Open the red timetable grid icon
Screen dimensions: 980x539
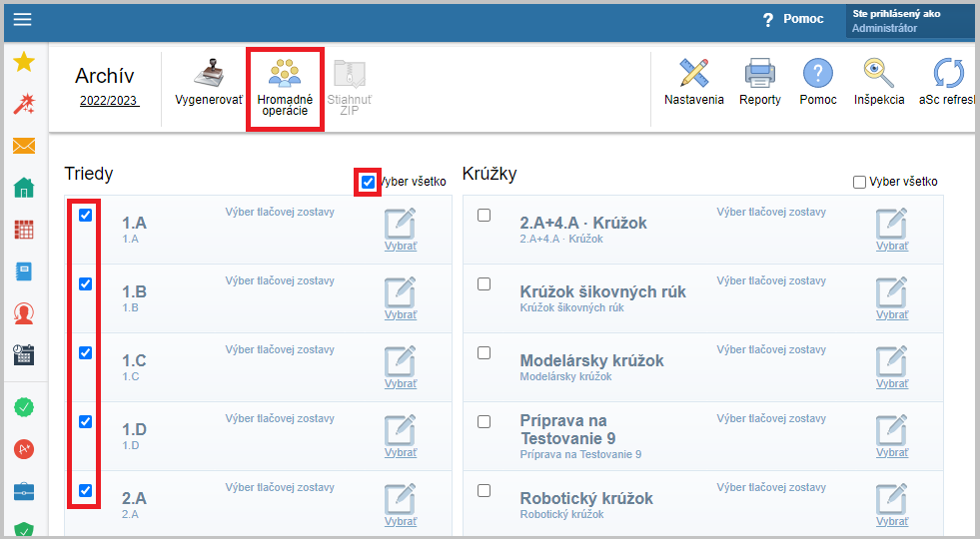click(x=24, y=230)
